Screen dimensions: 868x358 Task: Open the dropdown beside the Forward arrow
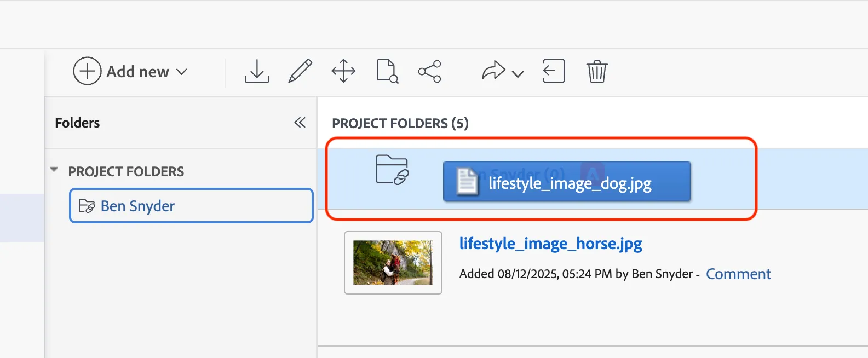click(x=518, y=73)
